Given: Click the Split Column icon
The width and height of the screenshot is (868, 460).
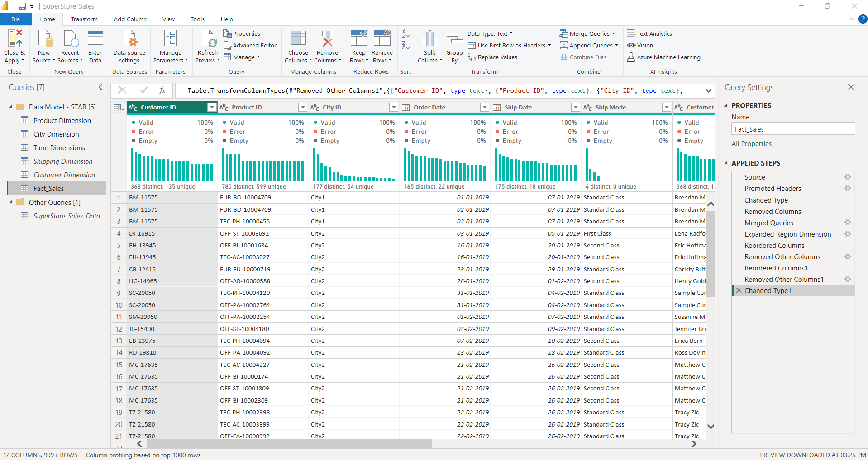Looking at the screenshot, I should pyautogui.click(x=430, y=38).
